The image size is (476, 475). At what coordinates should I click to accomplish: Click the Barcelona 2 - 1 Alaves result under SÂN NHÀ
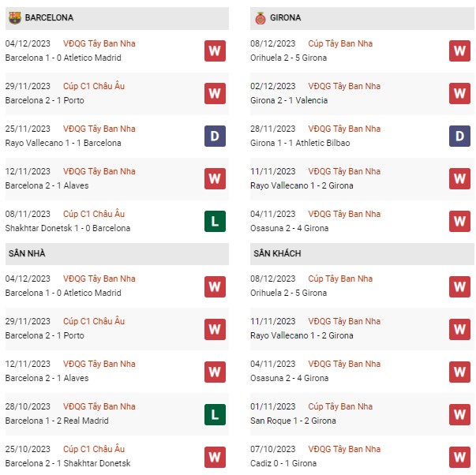coord(47,378)
